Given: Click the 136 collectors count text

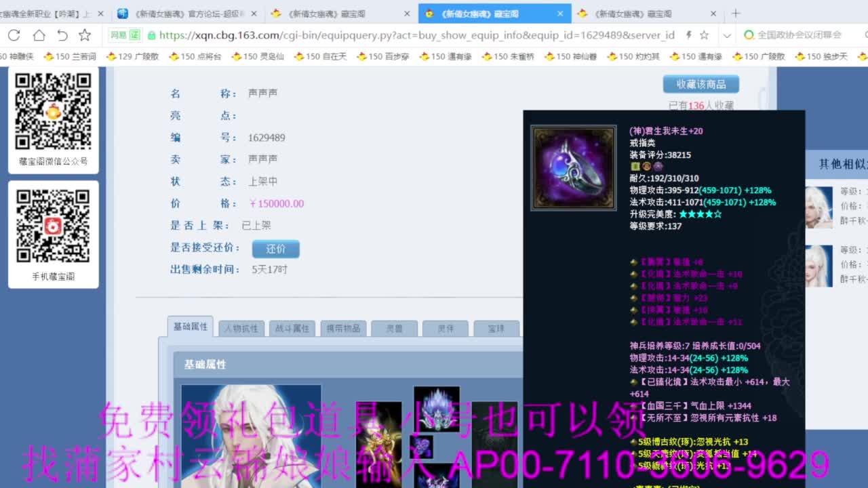Looking at the screenshot, I should click(696, 106).
